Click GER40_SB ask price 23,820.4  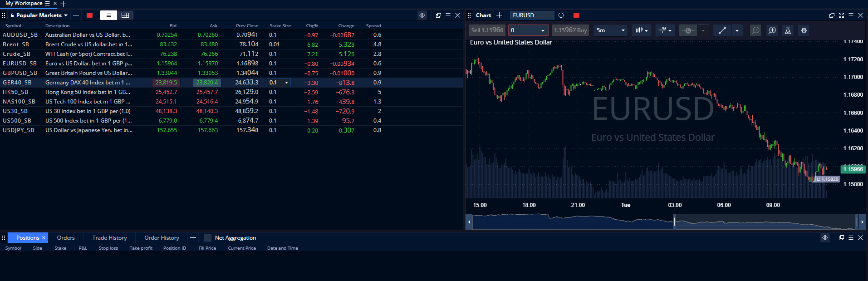tap(207, 83)
